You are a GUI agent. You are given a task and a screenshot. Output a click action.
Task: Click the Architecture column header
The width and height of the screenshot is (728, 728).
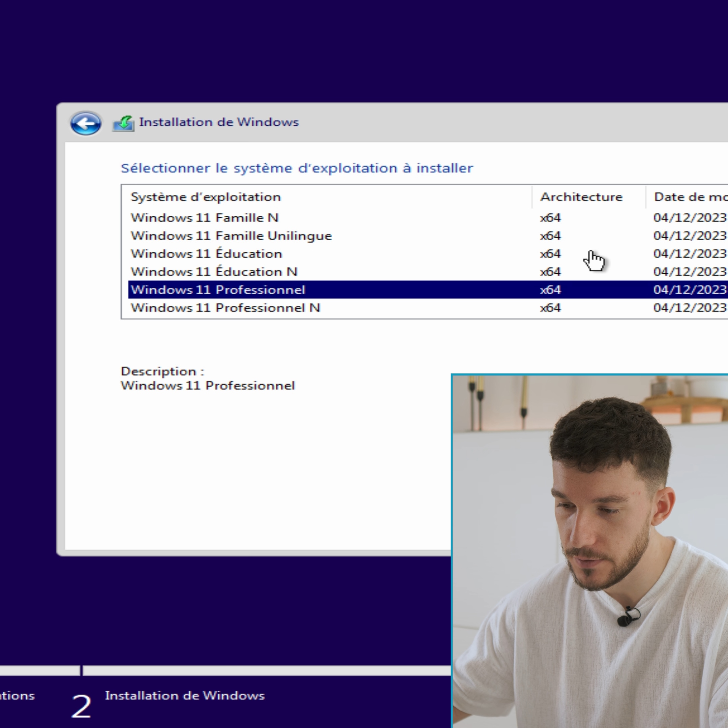589,197
